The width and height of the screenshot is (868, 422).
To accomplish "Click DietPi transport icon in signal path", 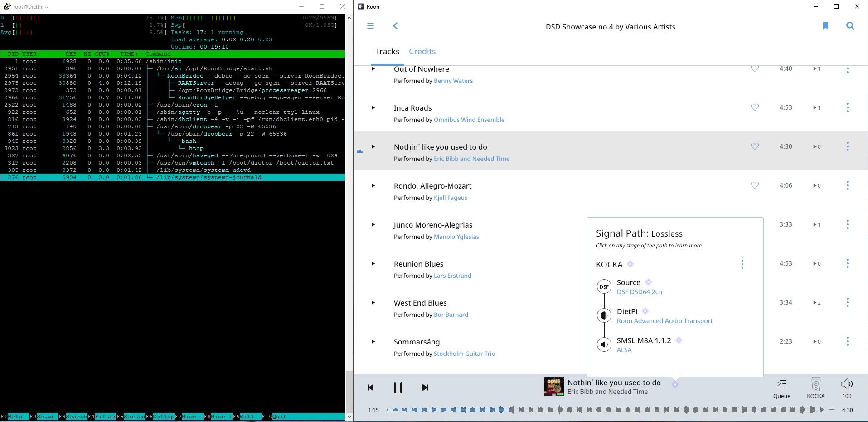I will pos(604,315).
